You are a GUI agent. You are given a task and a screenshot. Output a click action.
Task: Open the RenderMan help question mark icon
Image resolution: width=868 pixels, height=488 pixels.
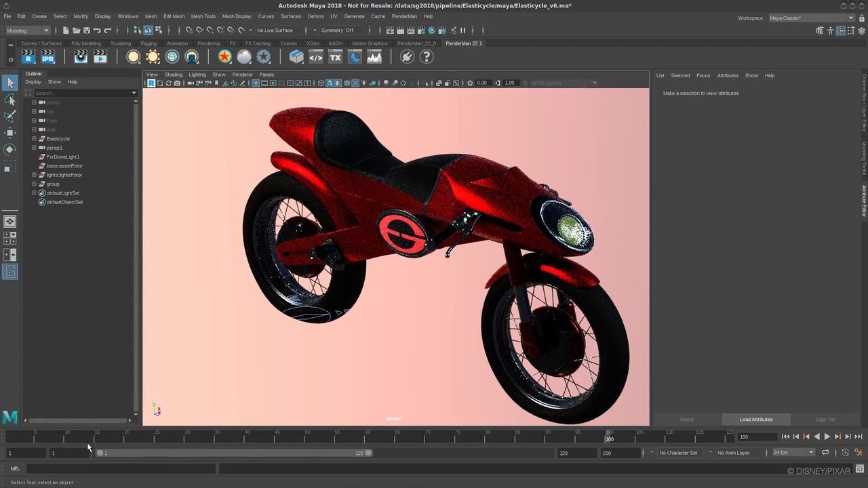tap(427, 57)
